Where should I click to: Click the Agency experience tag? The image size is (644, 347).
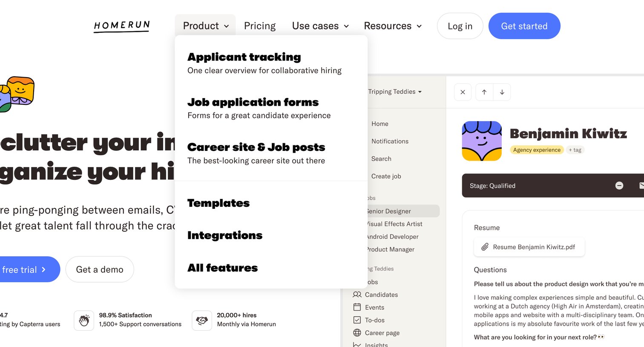coord(537,150)
